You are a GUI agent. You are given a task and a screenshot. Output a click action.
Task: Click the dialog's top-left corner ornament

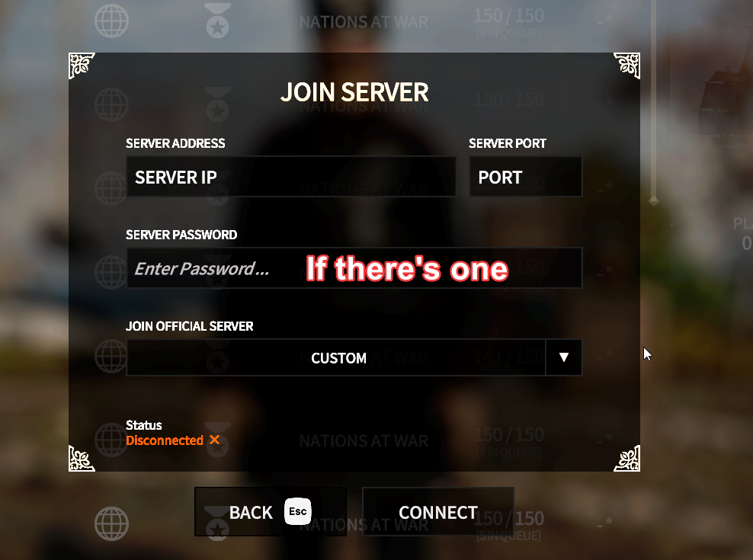pos(82,66)
